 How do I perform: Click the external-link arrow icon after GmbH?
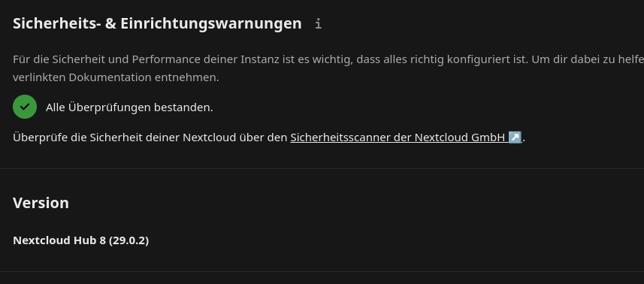(x=515, y=137)
